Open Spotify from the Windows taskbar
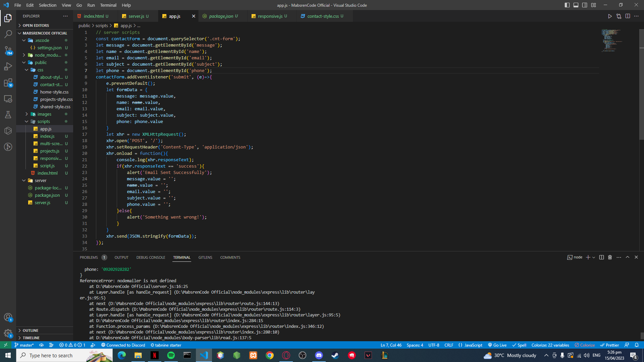The height and width of the screenshot is (362, 644). (171, 355)
